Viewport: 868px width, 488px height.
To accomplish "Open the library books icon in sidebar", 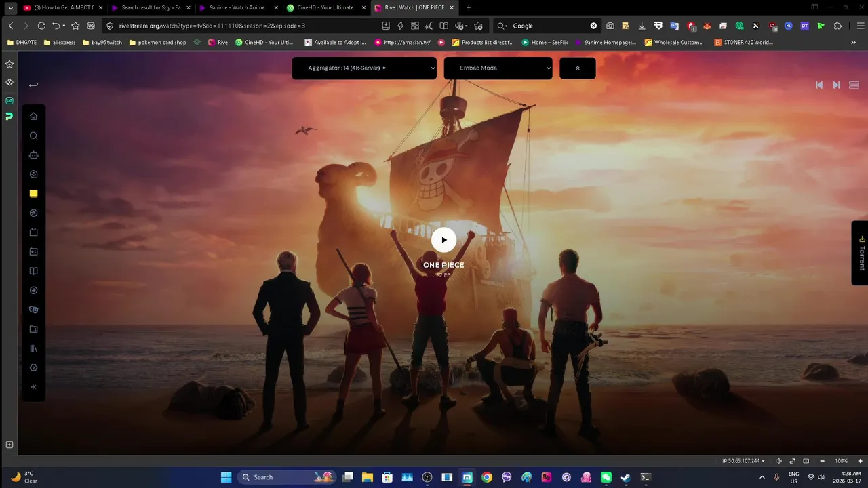I will click(x=33, y=348).
